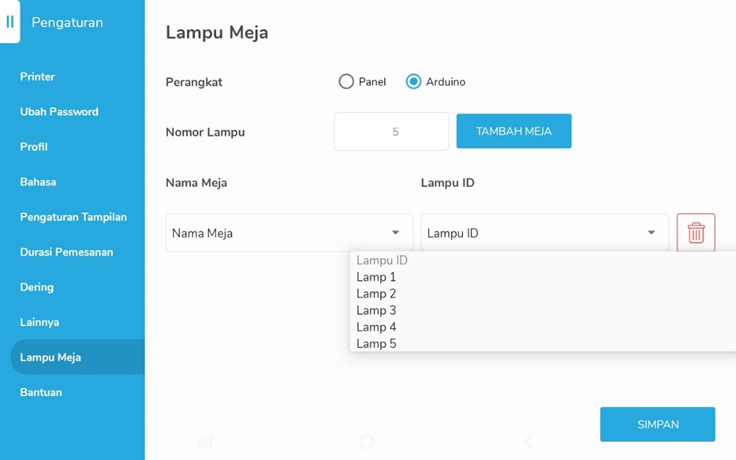Open Bantuan from the sidebar
Screen dimensions: 736x460
pos(41,392)
